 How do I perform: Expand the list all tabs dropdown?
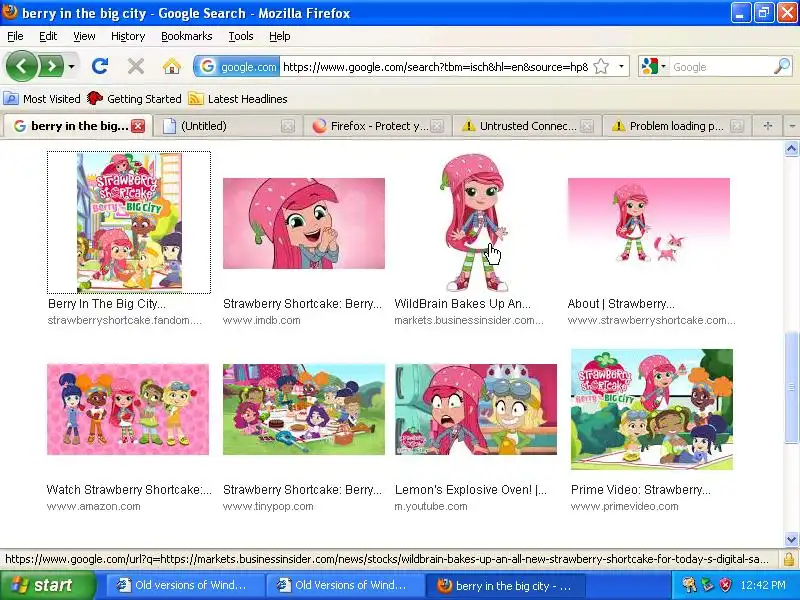791,126
